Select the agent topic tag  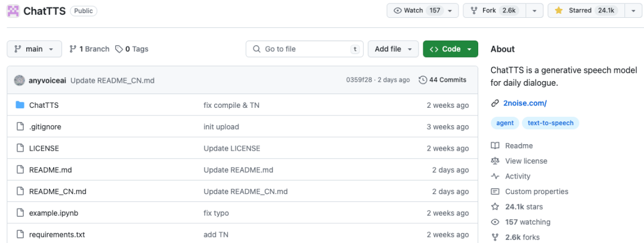(x=505, y=123)
